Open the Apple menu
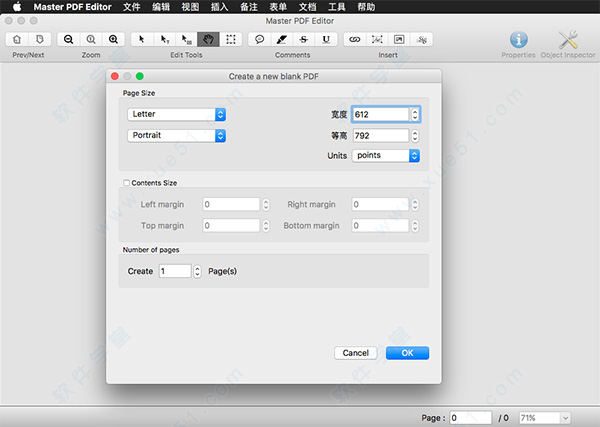 pyautogui.click(x=17, y=7)
